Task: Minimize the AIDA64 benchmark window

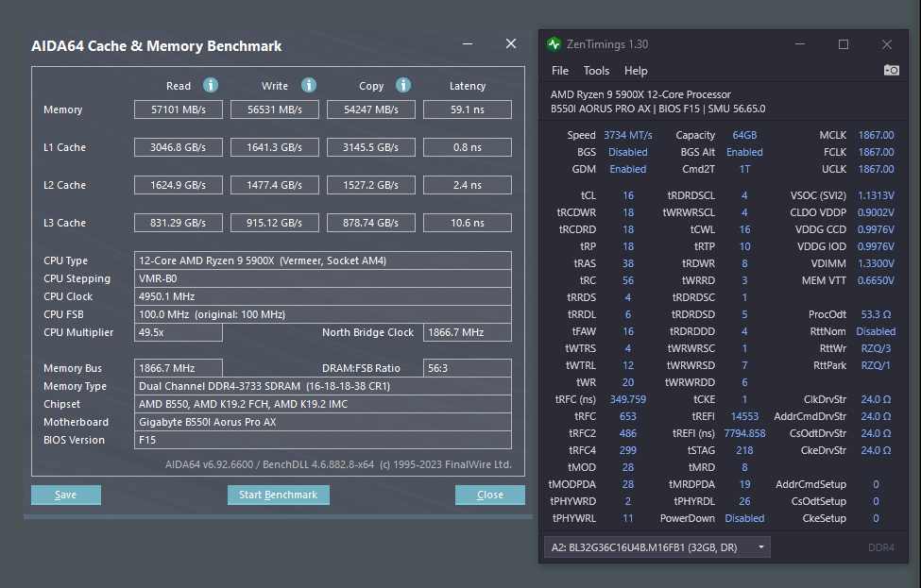Action: 468,44
